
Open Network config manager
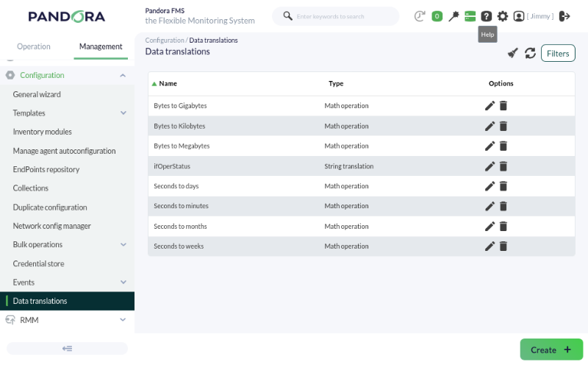click(x=51, y=226)
